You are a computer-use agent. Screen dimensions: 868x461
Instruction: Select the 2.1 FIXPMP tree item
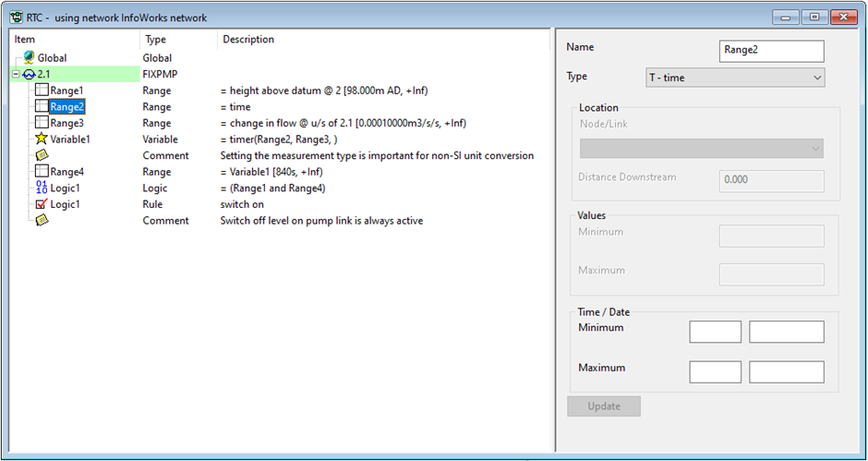pyautogui.click(x=43, y=74)
